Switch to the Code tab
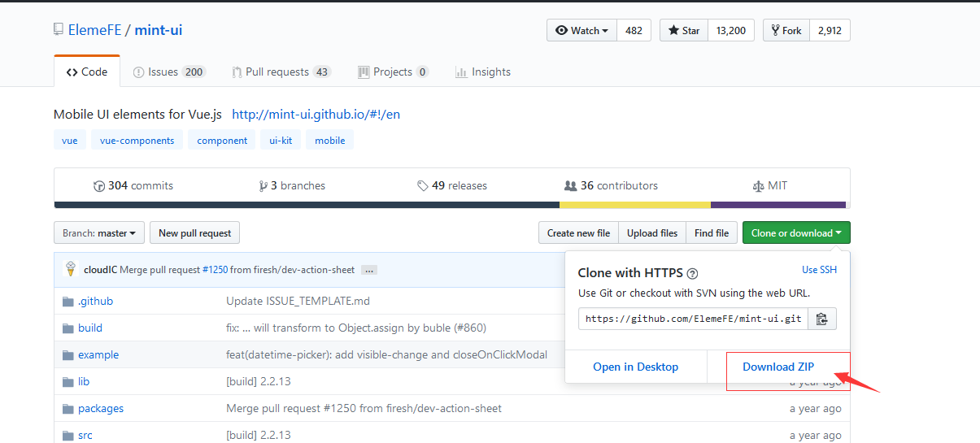The width and height of the screenshot is (980, 443). [x=87, y=72]
